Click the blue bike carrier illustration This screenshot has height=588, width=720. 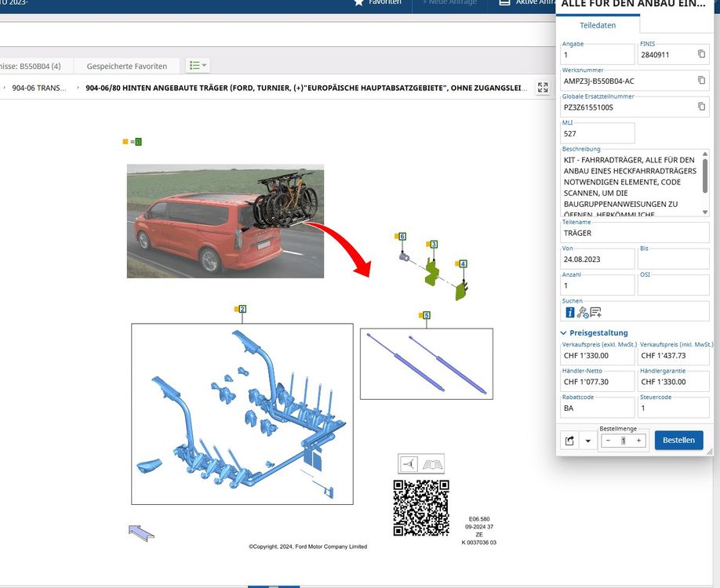click(x=242, y=414)
